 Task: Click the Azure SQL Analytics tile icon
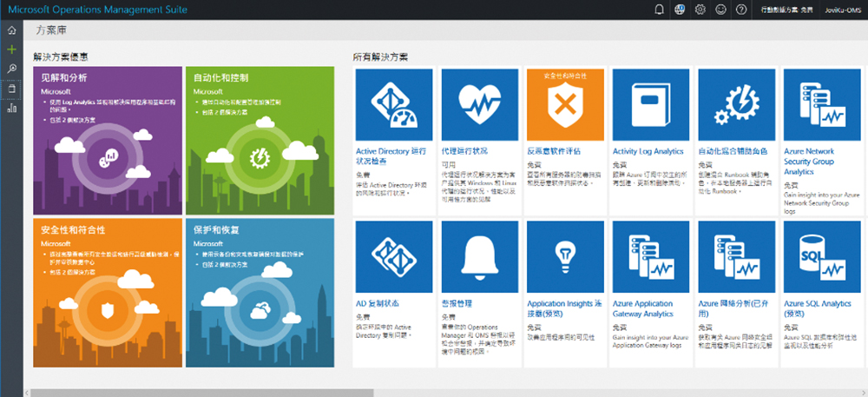tap(823, 256)
